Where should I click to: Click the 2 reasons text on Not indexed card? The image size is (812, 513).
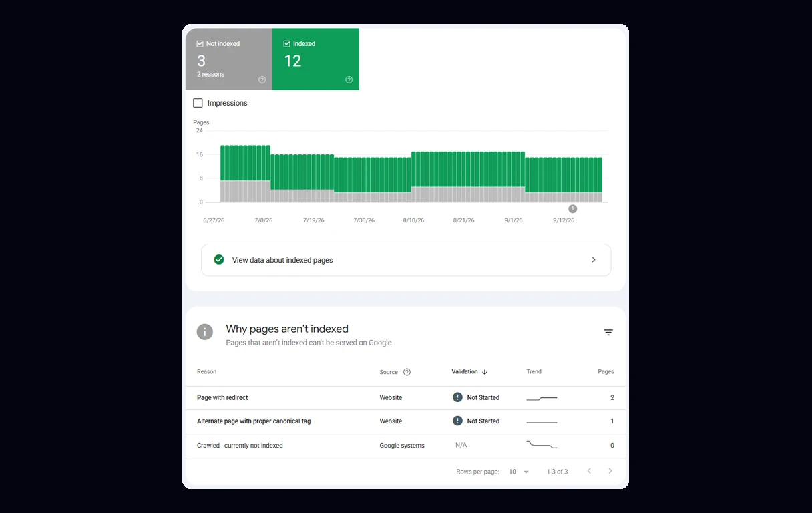pyautogui.click(x=210, y=74)
